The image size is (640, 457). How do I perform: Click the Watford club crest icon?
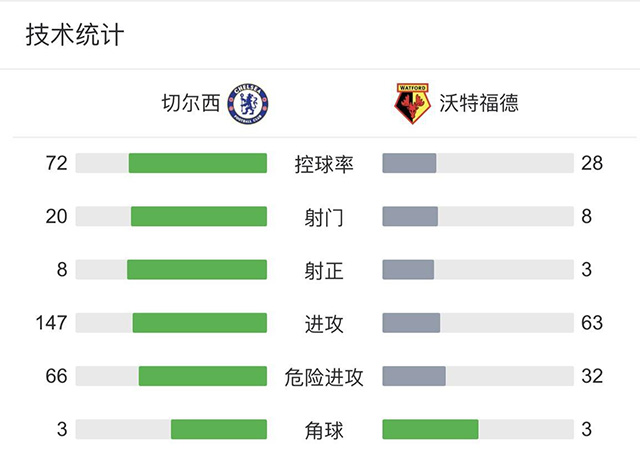point(408,102)
